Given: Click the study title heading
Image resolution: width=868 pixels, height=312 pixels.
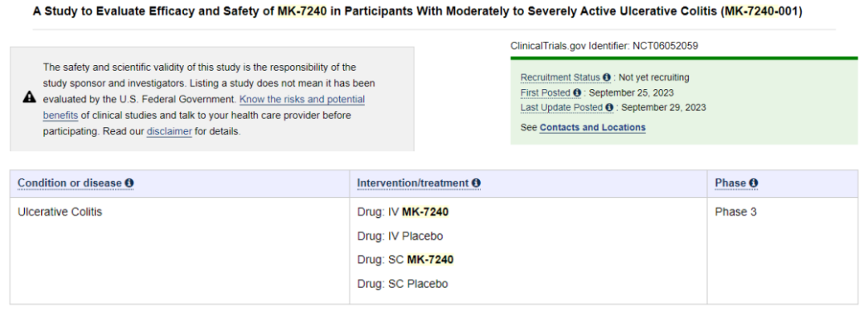Looking at the screenshot, I should (417, 11).
